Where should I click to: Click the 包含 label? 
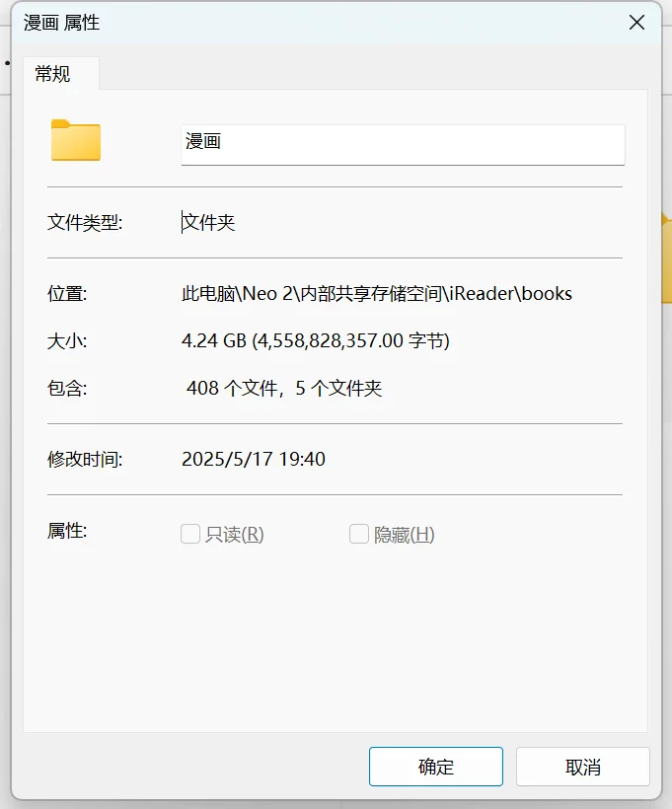67,388
